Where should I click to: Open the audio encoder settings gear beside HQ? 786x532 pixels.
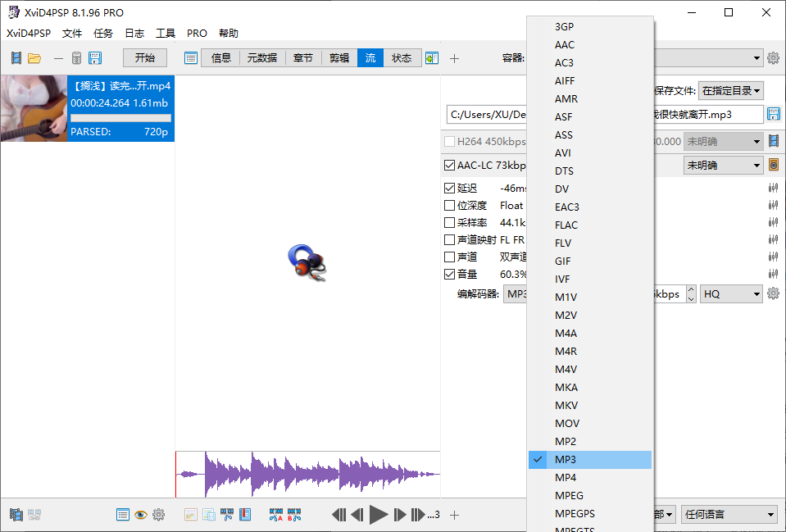pyautogui.click(x=772, y=293)
